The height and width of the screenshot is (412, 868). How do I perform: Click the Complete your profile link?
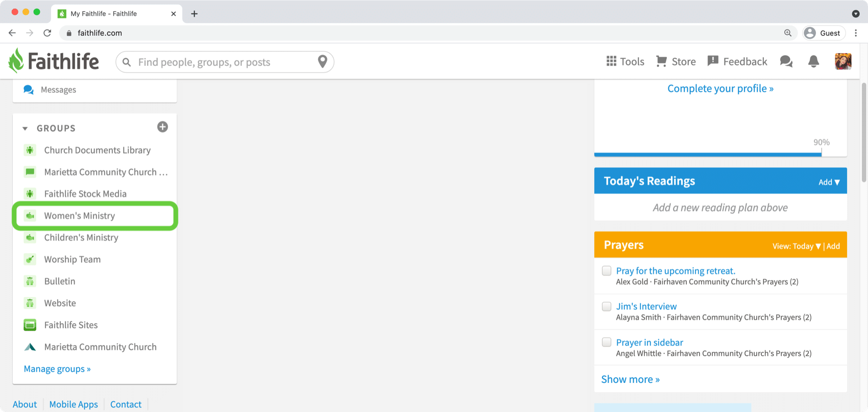point(720,88)
